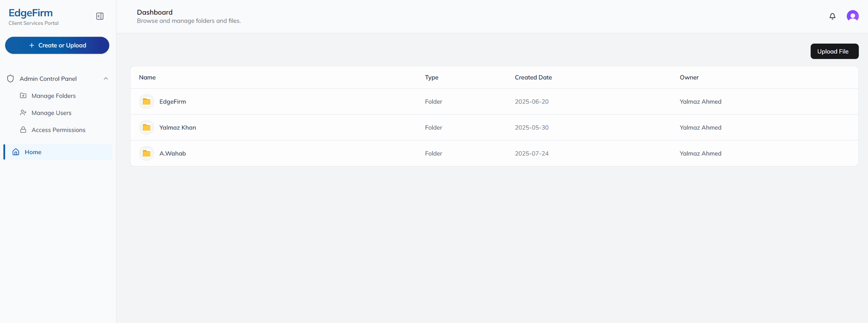The height and width of the screenshot is (323, 868).
Task: Click the Admin Control Panel label
Action: [48, 79]
